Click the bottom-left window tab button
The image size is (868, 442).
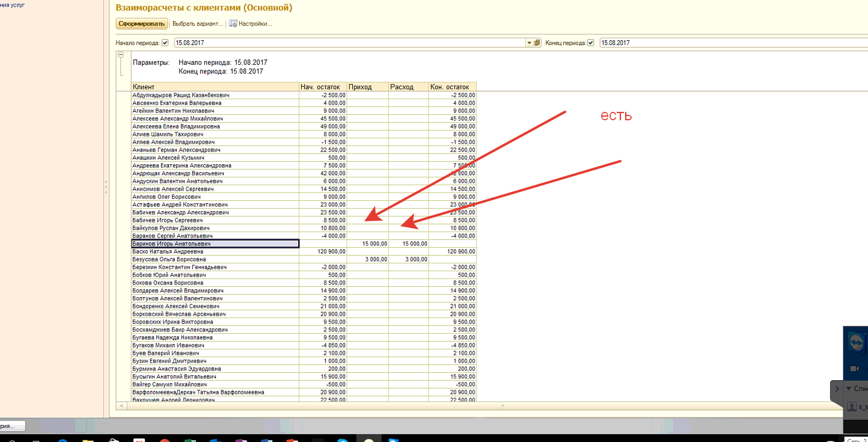(12, 426)
